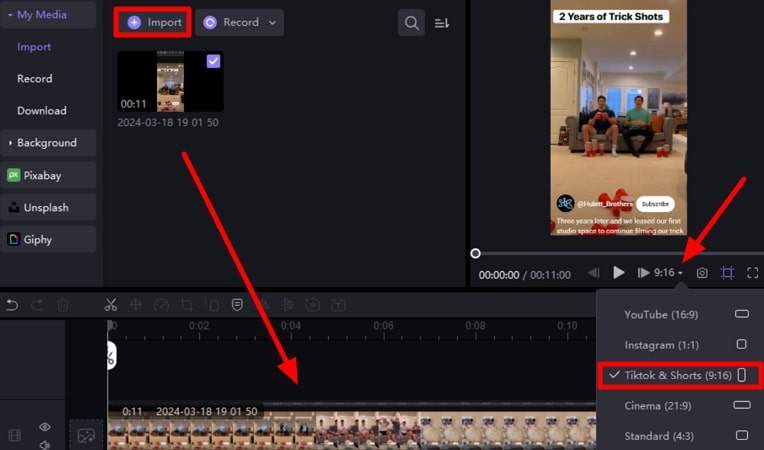Click the 0:02 mark on timeline ruler
Screen dimensions: 764x450
coord(199,325)
